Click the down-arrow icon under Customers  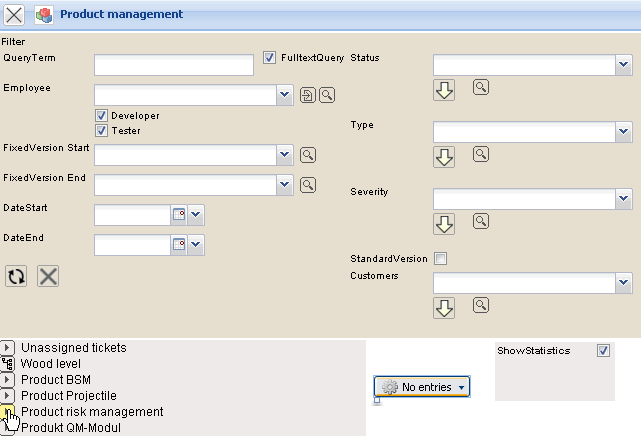pyautogui.click(x=444, y=307)
